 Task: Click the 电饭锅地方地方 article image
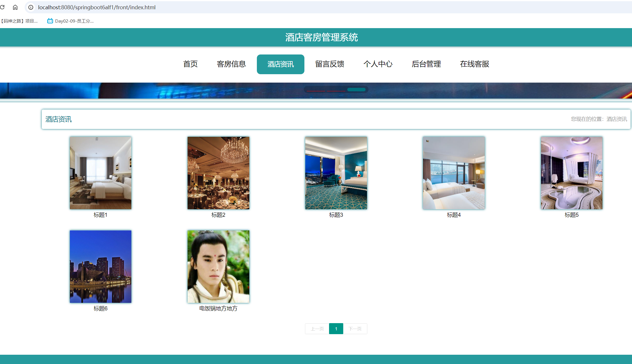[218, 266]
